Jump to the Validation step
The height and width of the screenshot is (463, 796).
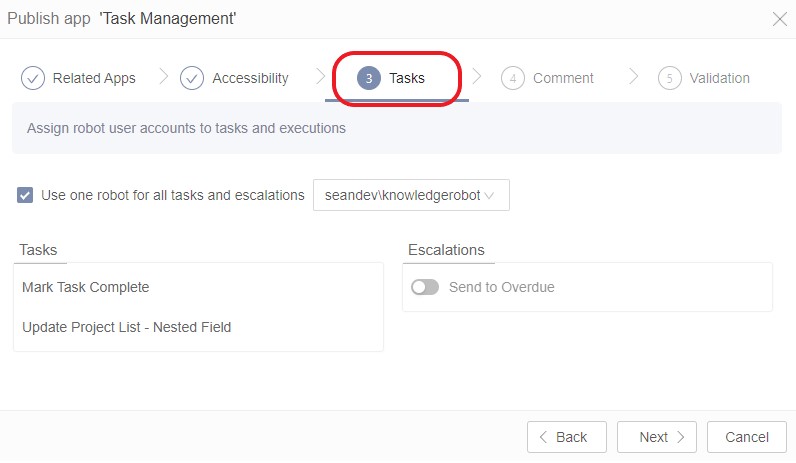719,78
